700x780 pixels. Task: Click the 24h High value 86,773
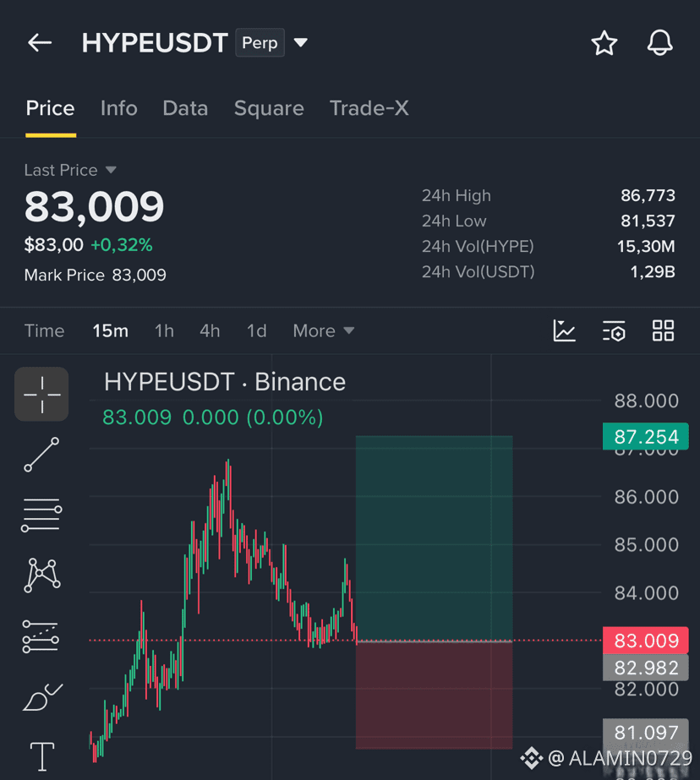[x=648, y=195]
